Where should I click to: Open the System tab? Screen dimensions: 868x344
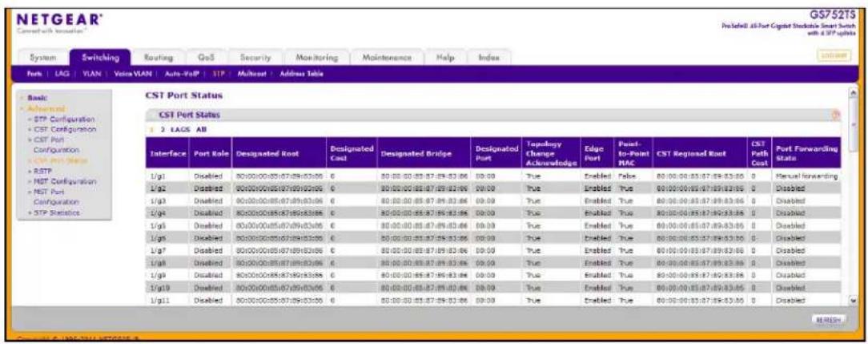pyautogui.click(x=42, y=58)
